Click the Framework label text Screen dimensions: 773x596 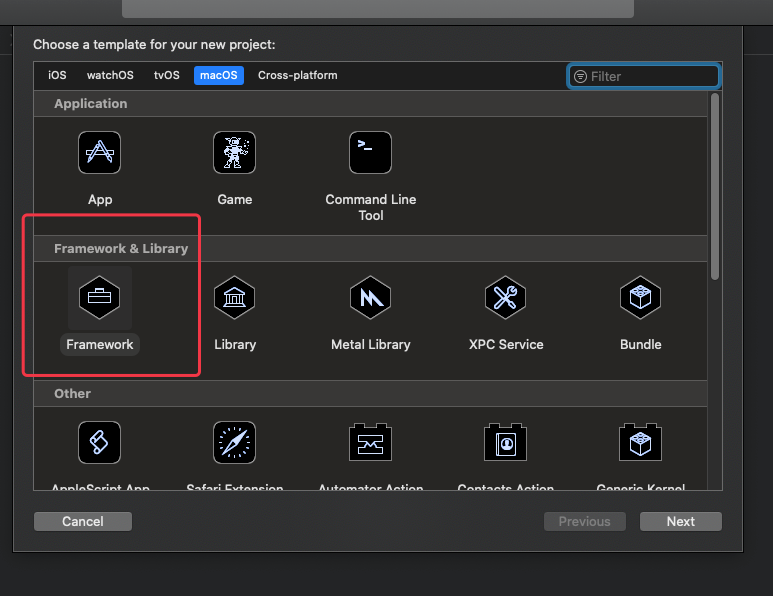(x=100, y=345)
